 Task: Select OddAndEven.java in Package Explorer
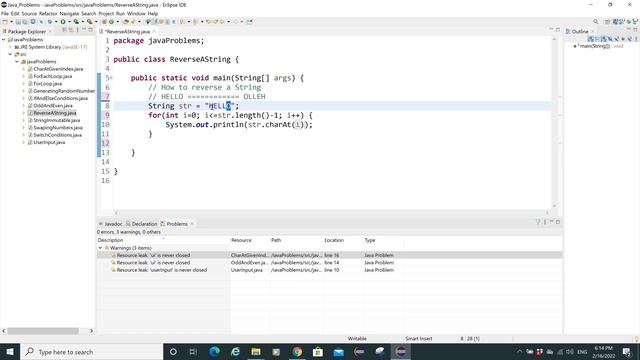point(53,106)
